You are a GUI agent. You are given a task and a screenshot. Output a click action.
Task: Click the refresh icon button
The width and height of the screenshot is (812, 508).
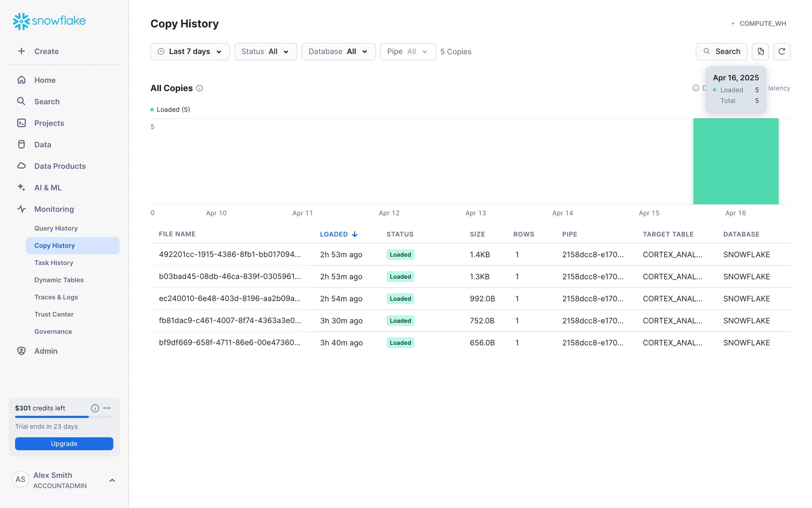[782, 51]
